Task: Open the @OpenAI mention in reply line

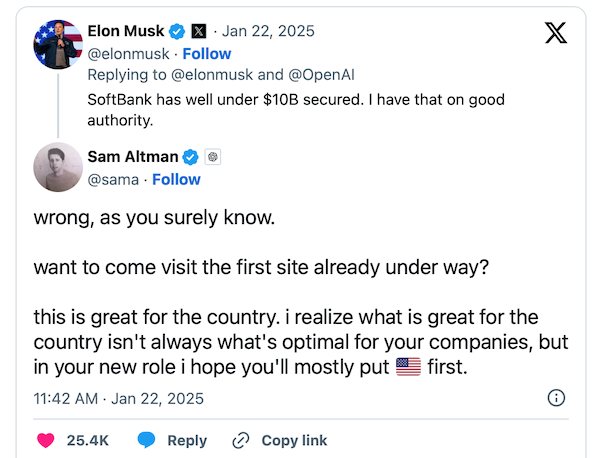Action: (321, 75)
